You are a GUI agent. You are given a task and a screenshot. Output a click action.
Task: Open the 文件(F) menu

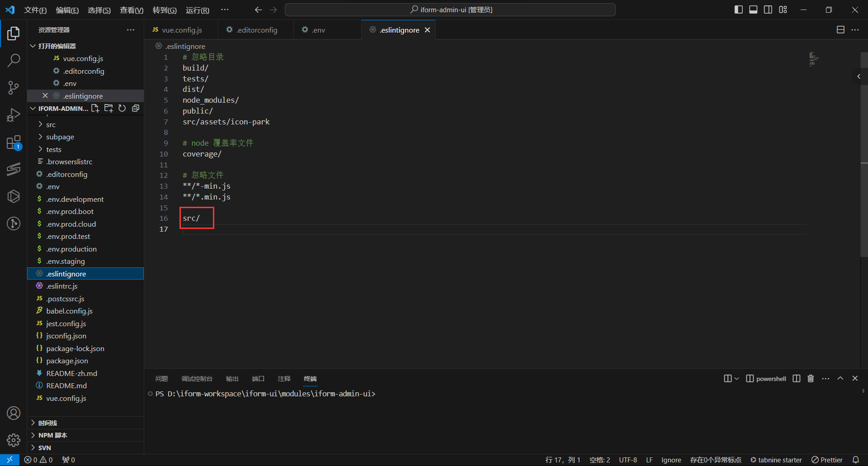[35, 10]
